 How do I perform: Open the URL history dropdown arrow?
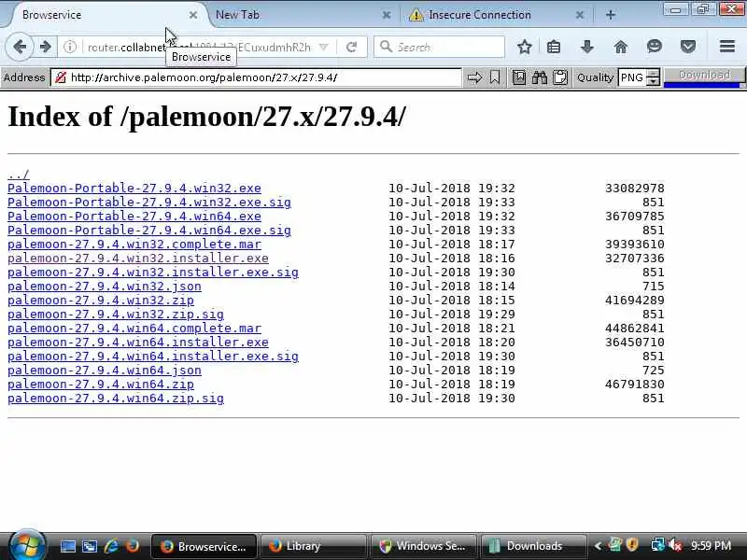point(324,47)
